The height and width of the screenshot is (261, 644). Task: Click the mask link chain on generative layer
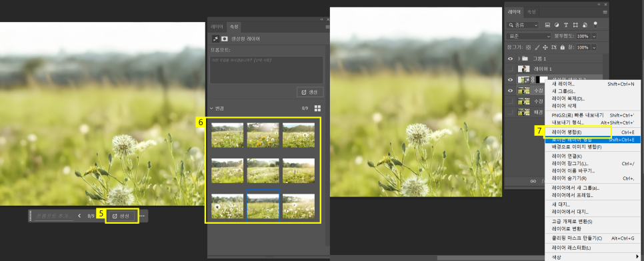coord(533,80)
